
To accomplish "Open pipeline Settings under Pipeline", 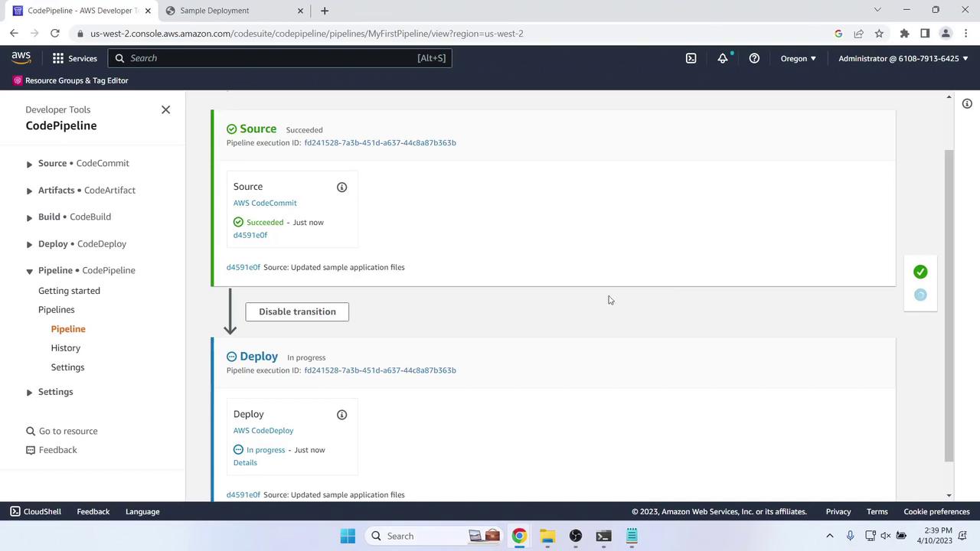I will click(x=67, y=367).
